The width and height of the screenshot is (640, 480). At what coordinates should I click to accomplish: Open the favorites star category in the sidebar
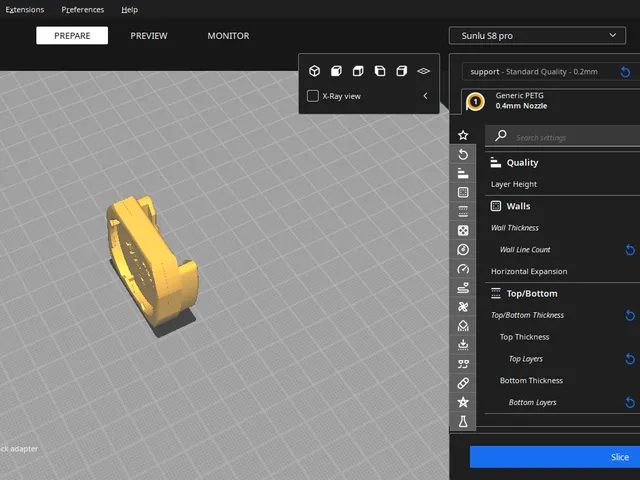463,135
